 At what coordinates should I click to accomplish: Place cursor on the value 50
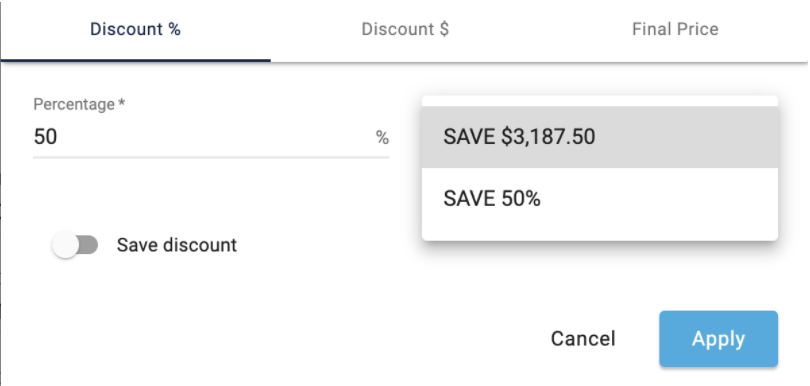click(45, 137)
